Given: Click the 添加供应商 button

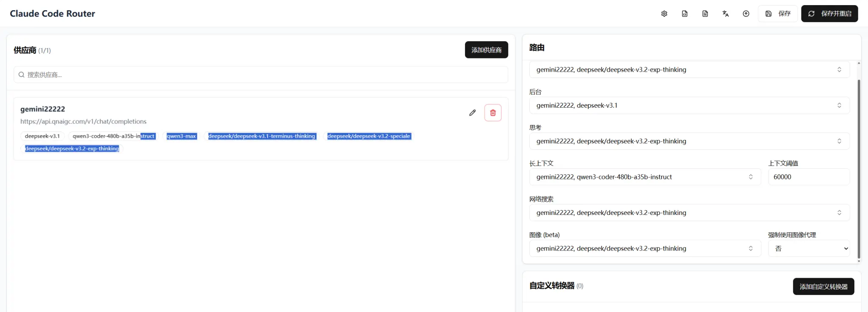Looking at the screenshot, I should point(486,50).
